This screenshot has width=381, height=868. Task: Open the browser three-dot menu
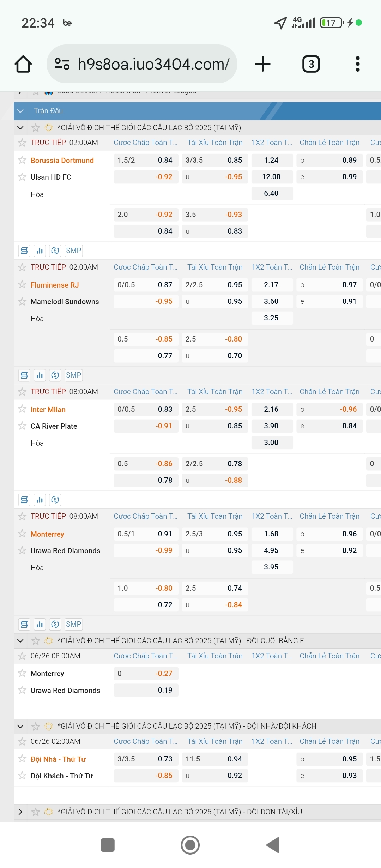[358, 64]
